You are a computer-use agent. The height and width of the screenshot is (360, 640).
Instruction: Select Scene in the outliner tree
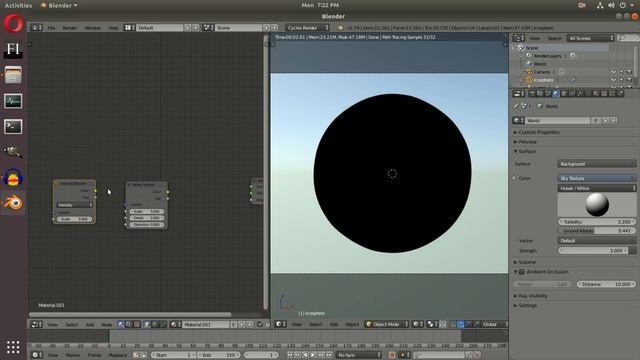pyautogui.click(x=531, y=48)
